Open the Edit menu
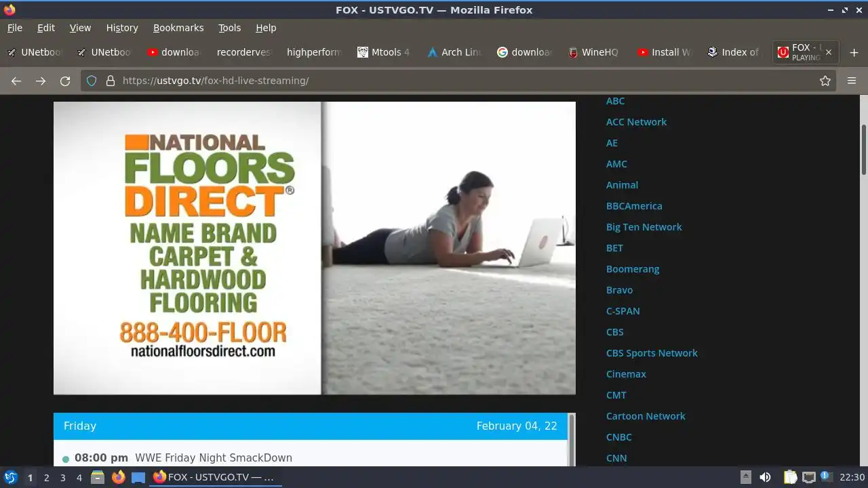The height and width of the screenshot is (488, 868). [46, 28]
